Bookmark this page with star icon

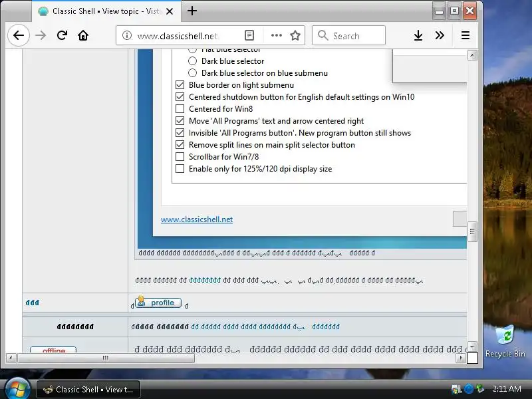[x=295, y=35]
